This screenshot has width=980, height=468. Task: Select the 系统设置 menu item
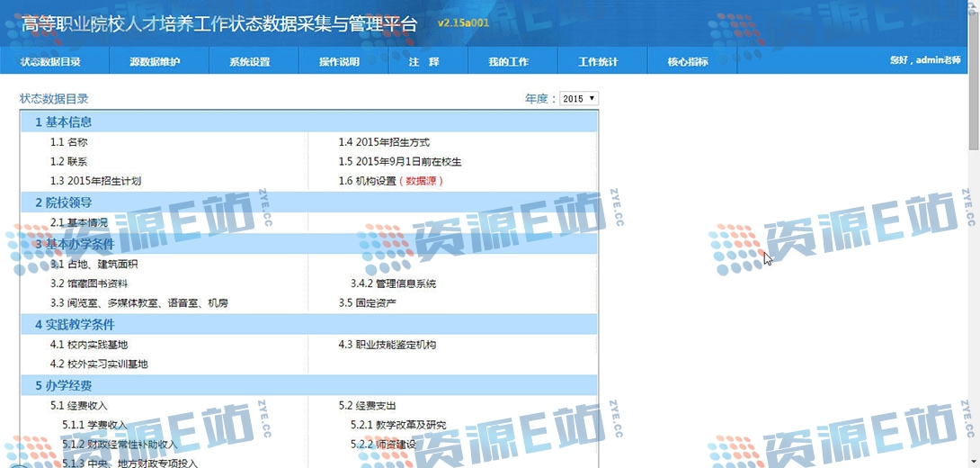click(x=249, y=62)
